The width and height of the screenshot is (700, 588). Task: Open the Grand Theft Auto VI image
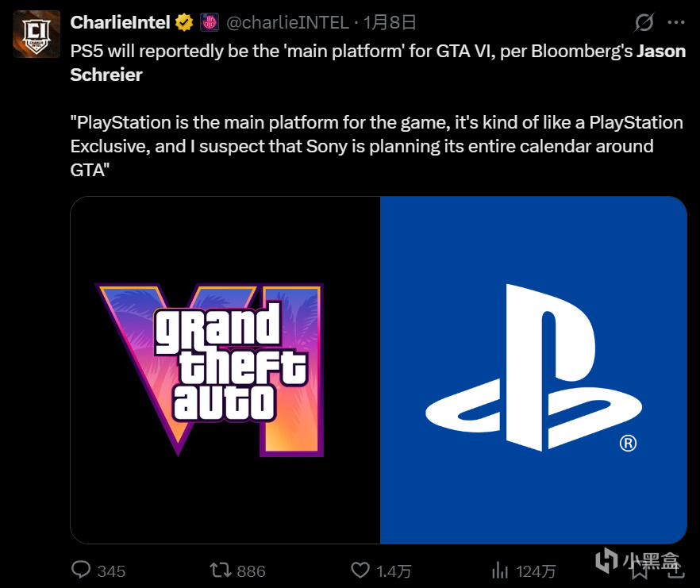[x=225, y=370]
